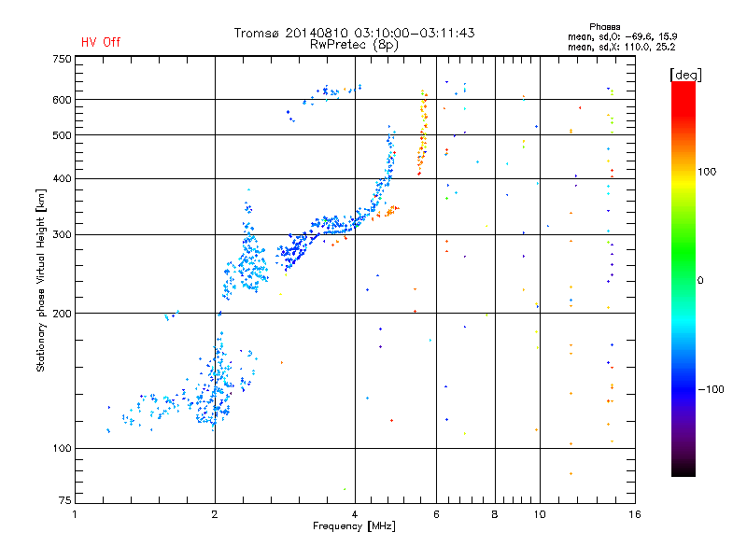Click the y-axis height tick label "100"

click(62, 448)
